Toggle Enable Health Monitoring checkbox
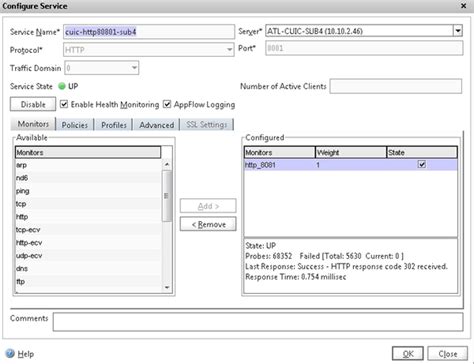The height and width of the screenshot is (364, 474). coord(64,104)
